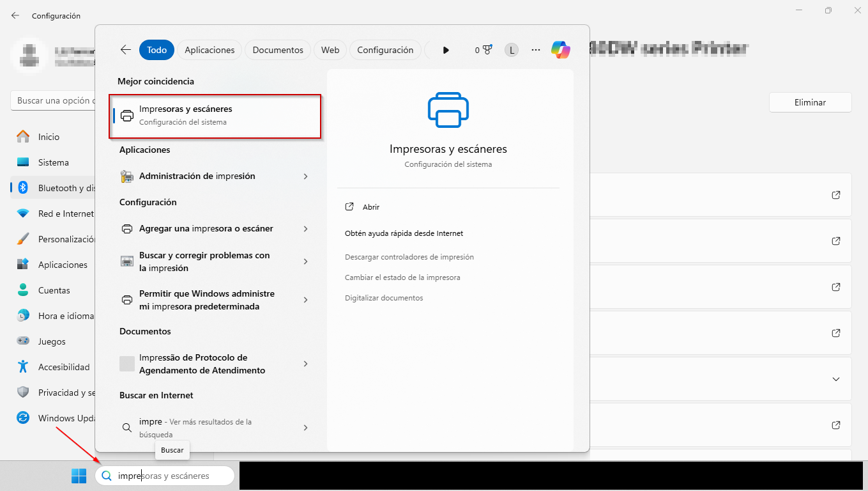This screenshot has height=491, width=868.
Task: Click the Inicio home icon in the sidebar
Action: click(23, 137)
